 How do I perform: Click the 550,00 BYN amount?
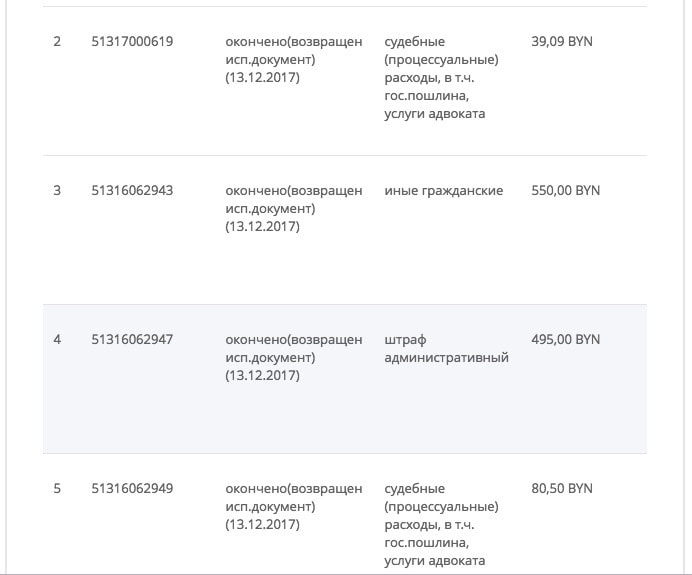tap(565, 190)
